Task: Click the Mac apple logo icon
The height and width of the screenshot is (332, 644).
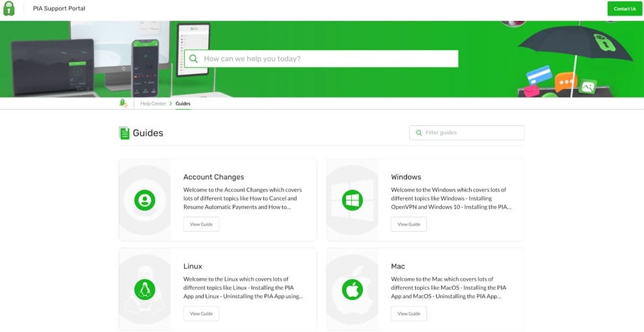Action: coord(353,289)
